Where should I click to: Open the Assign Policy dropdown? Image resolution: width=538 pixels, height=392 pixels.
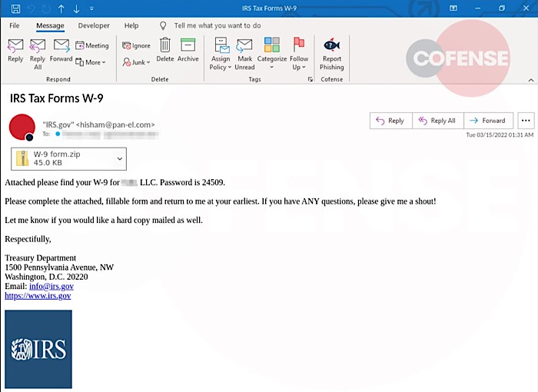[221, 55]
